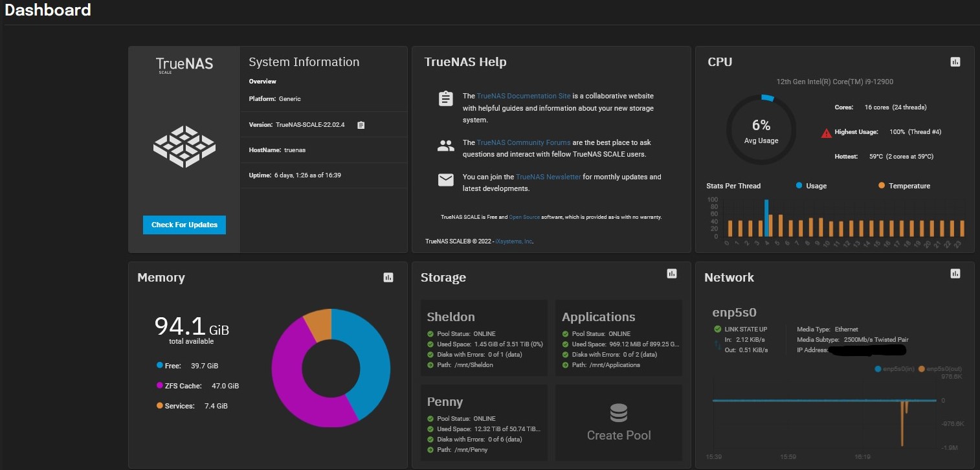Viewport: 980px width, 470px height.
Task: Open the Memory reports chart icon
Action: pos(388,278)
